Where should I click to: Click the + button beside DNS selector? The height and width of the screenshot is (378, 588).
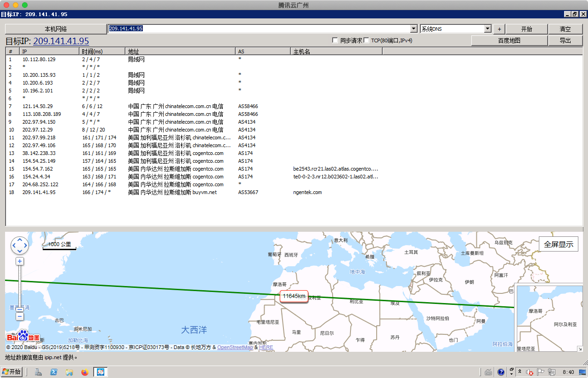coord(499,29)
